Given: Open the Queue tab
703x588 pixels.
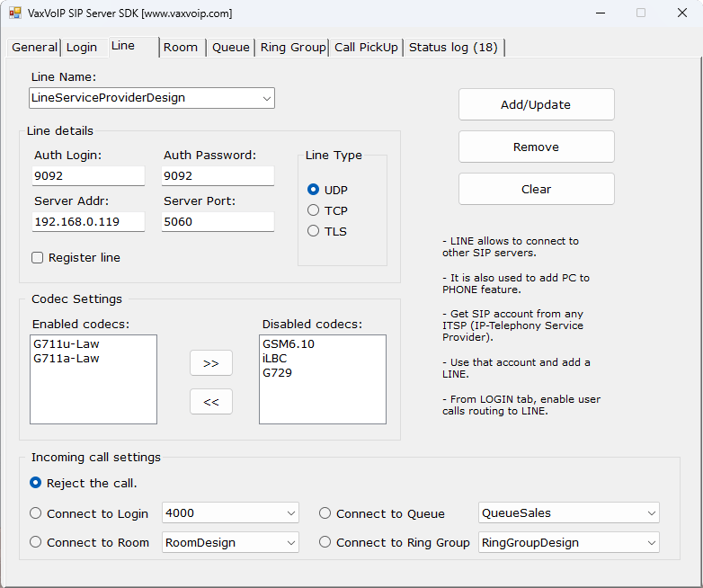Looking at the screenshot, I should pos(230,48).
